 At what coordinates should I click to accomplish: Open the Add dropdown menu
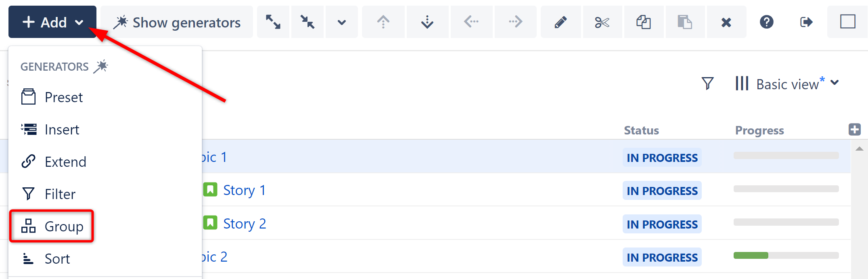(52, 22)
